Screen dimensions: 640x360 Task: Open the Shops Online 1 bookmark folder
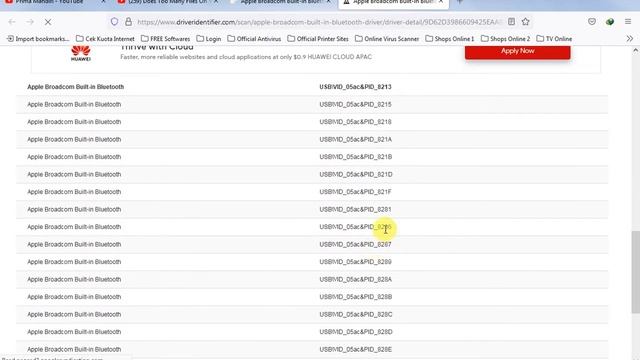pos(450,39)
